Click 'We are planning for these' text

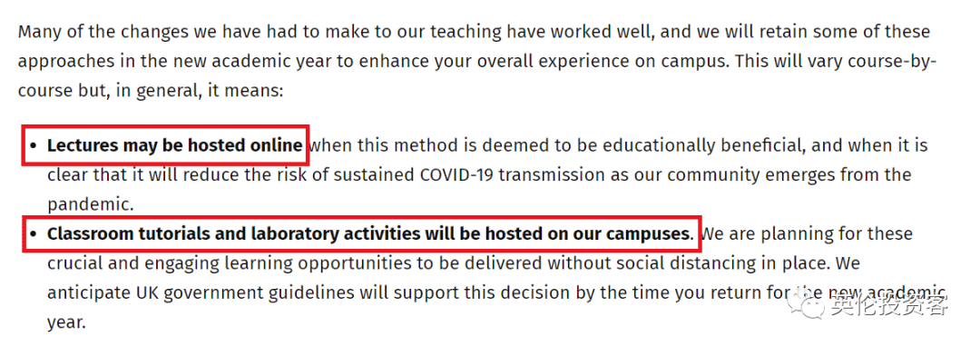tap(807, 233)
